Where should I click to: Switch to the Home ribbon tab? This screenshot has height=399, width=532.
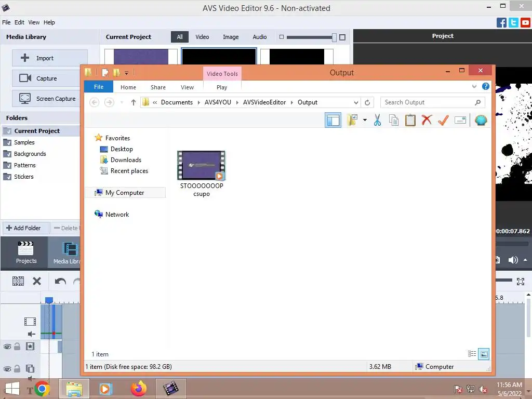coord(128,87)
